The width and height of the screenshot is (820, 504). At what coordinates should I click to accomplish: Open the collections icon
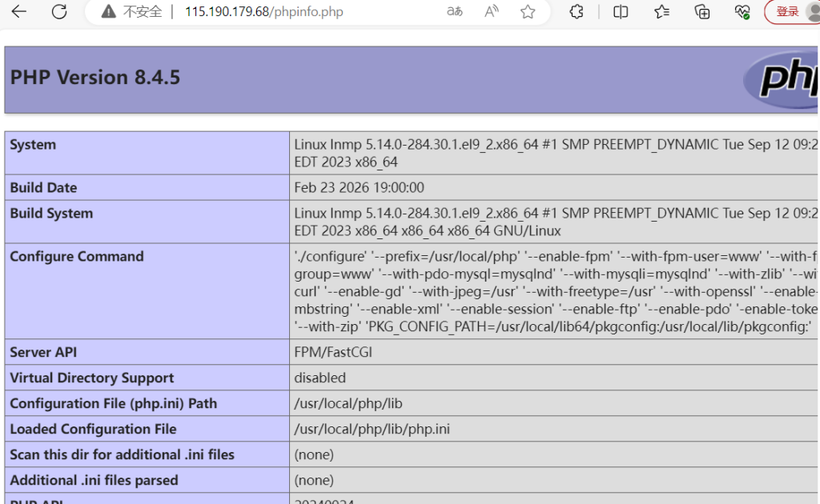tap(702, 12)
